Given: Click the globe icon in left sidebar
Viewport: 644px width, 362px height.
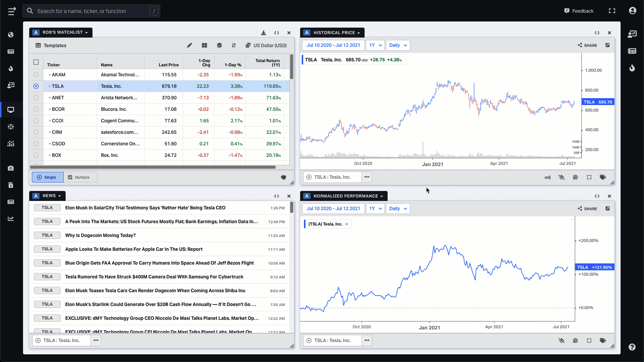Looking at the screenshot, I should [11, 35].
